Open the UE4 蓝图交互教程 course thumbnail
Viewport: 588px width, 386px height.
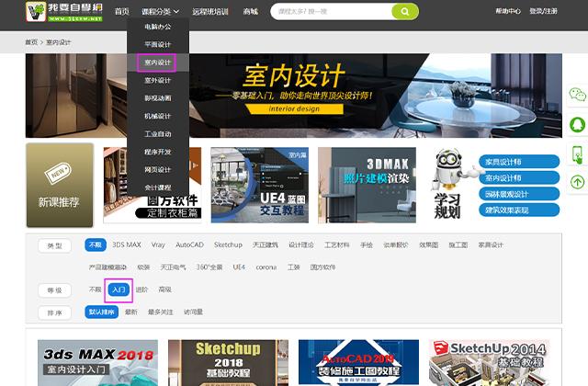point(260,185)
